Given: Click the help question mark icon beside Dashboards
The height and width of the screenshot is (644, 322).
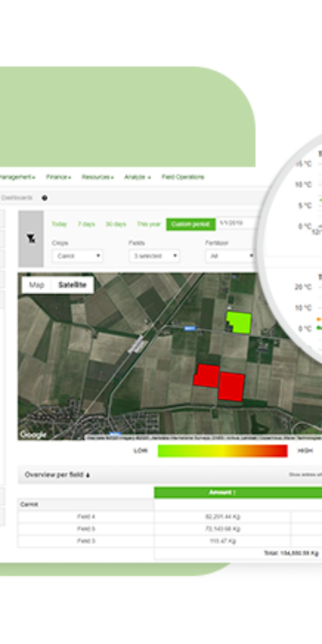Looking at the screenshot, I should (44, 198).
